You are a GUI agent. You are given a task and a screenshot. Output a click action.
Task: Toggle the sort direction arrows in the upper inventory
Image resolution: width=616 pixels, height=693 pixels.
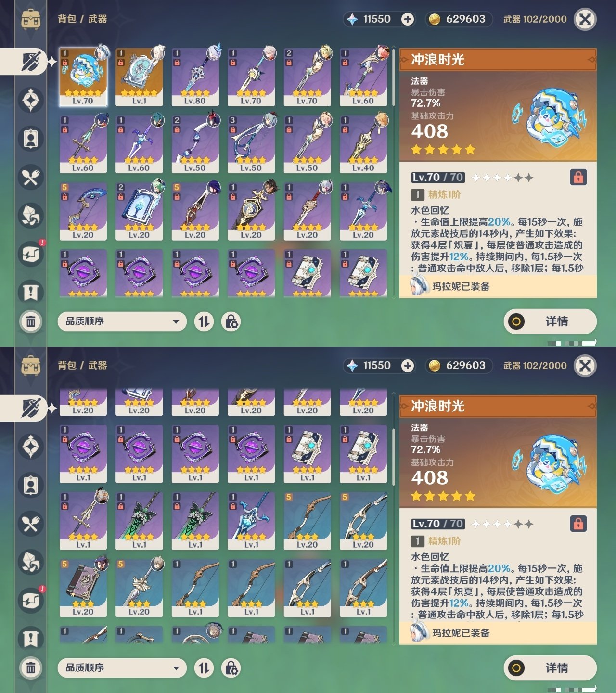pyautogui.click(x=204, y=321)
